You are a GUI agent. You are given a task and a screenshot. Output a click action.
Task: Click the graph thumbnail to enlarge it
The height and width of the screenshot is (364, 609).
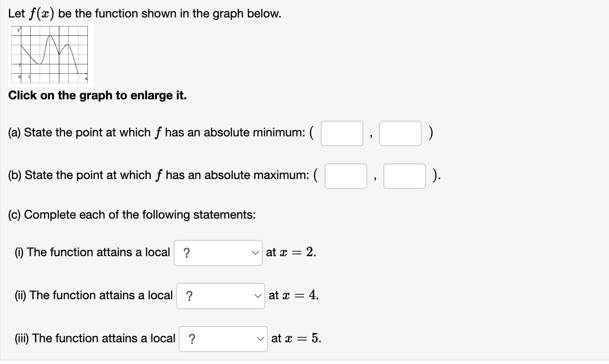50,53
